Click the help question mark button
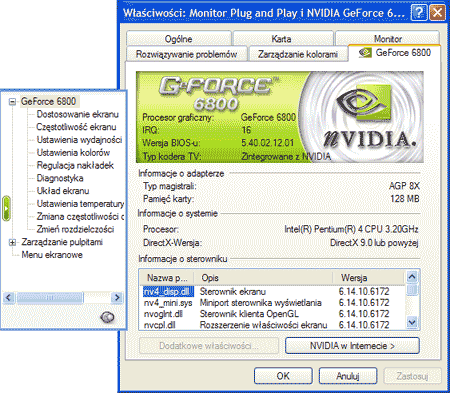Viewport: 450px width, 393px height. tap(419, 13)
